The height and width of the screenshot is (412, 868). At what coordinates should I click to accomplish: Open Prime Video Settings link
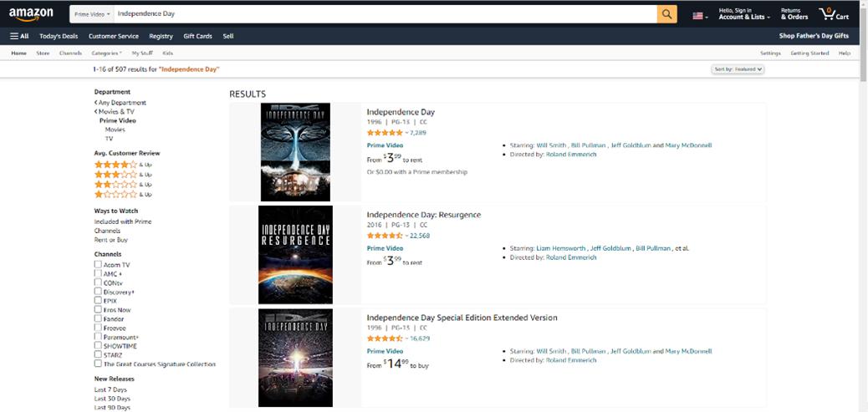pyautogui.click(x=770, y=53)
